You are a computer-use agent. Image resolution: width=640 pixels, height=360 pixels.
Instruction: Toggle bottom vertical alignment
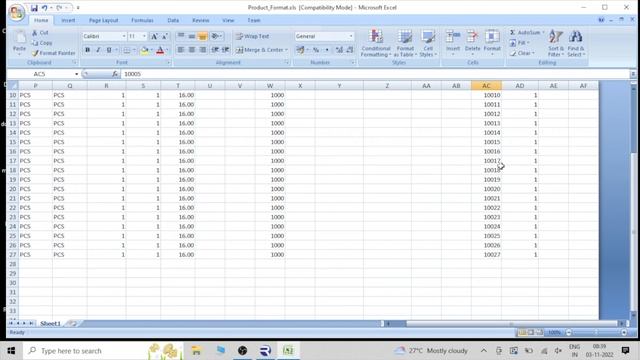pyautogui.click(x=202, y=36)
